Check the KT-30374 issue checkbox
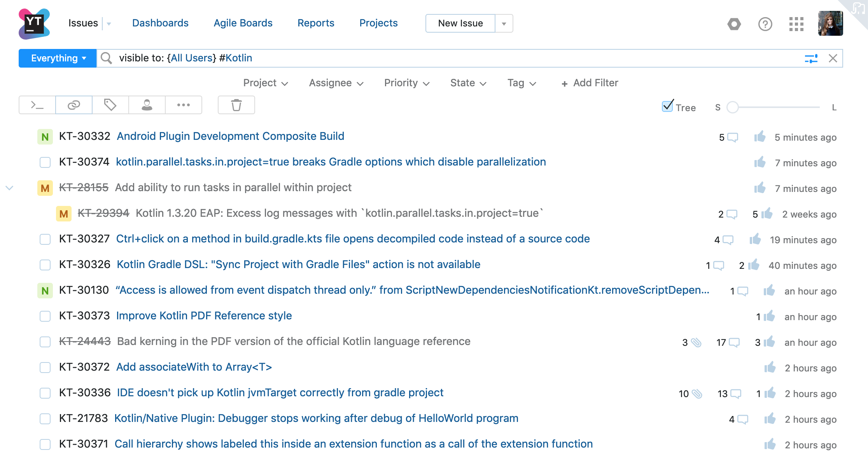 click(x=45, y=162)
